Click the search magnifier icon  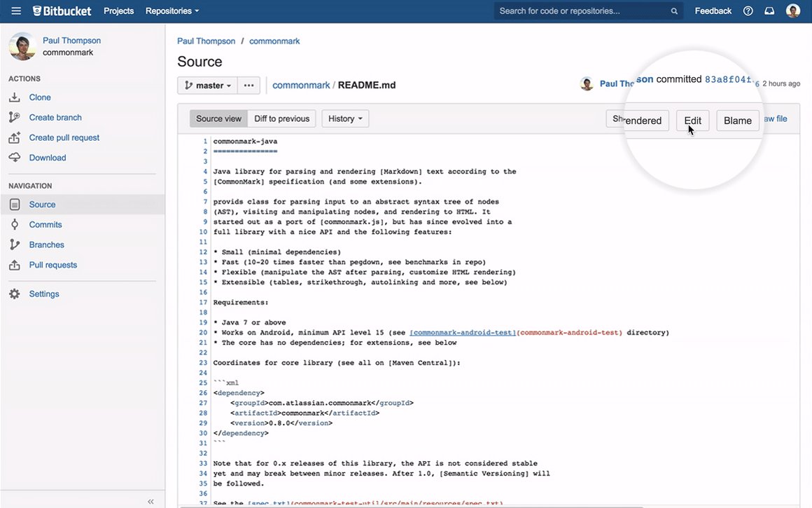673,11
